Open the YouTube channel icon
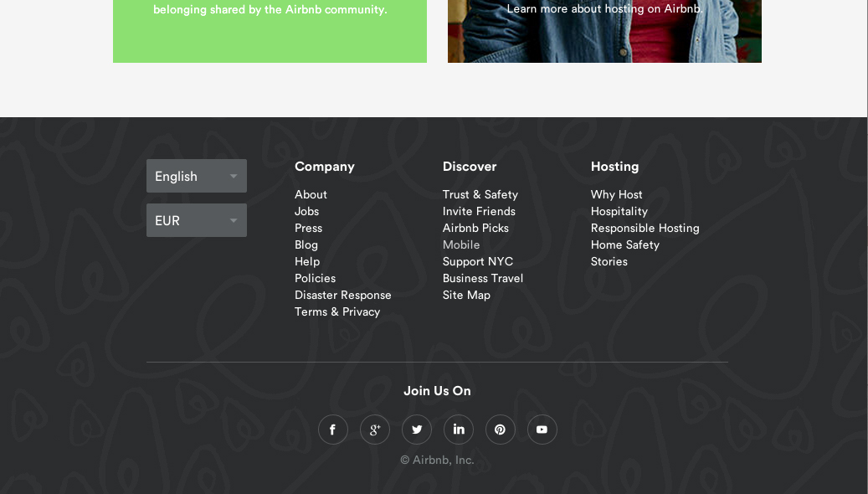 [542, 430]
